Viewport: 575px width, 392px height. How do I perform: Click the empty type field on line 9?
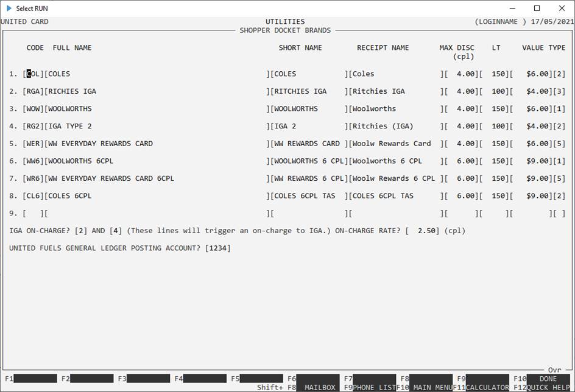pos(559,213)
